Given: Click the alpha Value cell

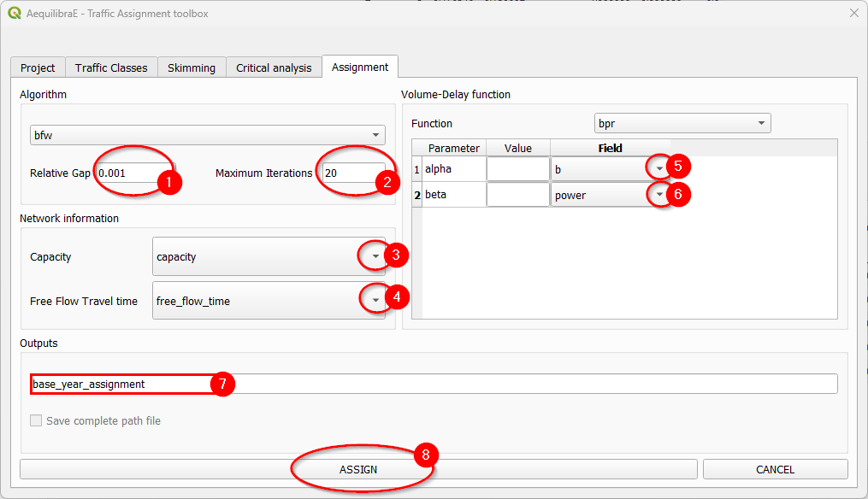Looking at the screenshot, I should [518, 169].
